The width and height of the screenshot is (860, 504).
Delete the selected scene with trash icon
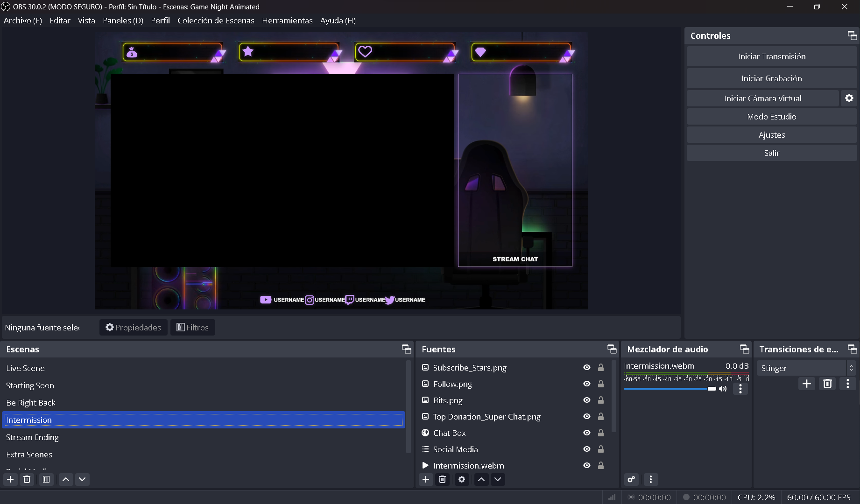coord(27,479)
